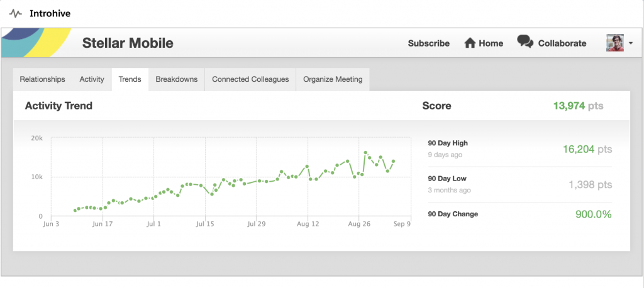This screenshot has height=288, width=644.
Task: Click the Introhive pulse icon
Action: click(x=16, y=14)
